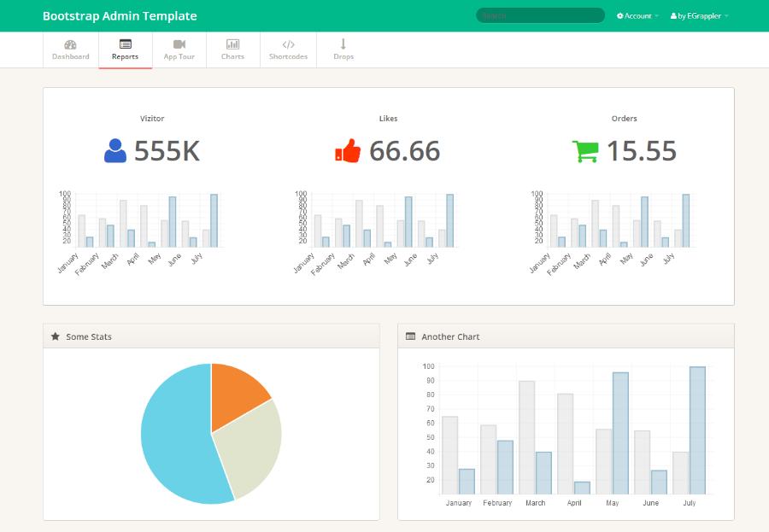Viewport: 769px width, 532px height.
Task: Click the Shortcodes code brackets icon
Action: [x=289, y=44]
